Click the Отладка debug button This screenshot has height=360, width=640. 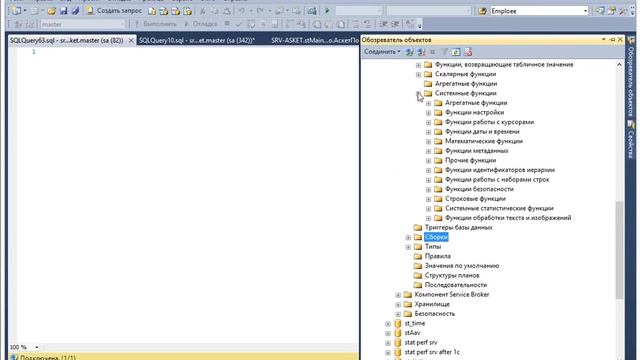201,24
